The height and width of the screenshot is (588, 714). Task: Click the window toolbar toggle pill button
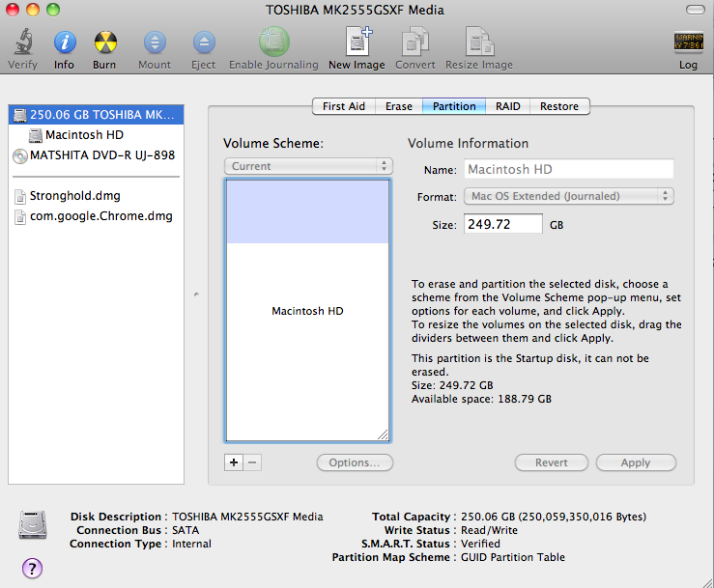pos(696,10)
